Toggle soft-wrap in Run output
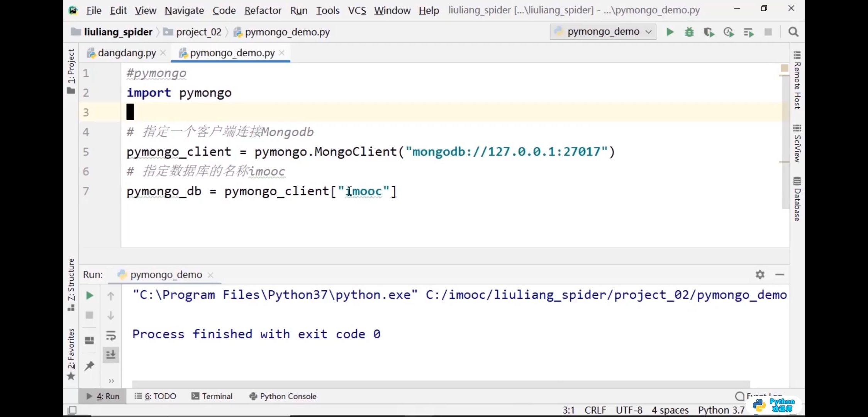The image size is (868, 417). [111, 336]
